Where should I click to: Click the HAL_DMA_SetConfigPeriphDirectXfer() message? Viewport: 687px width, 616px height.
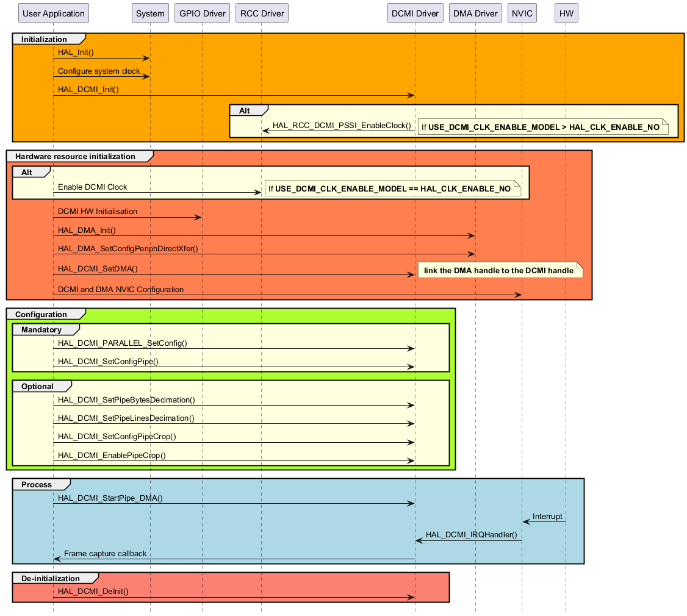click(x=128, y=249)
